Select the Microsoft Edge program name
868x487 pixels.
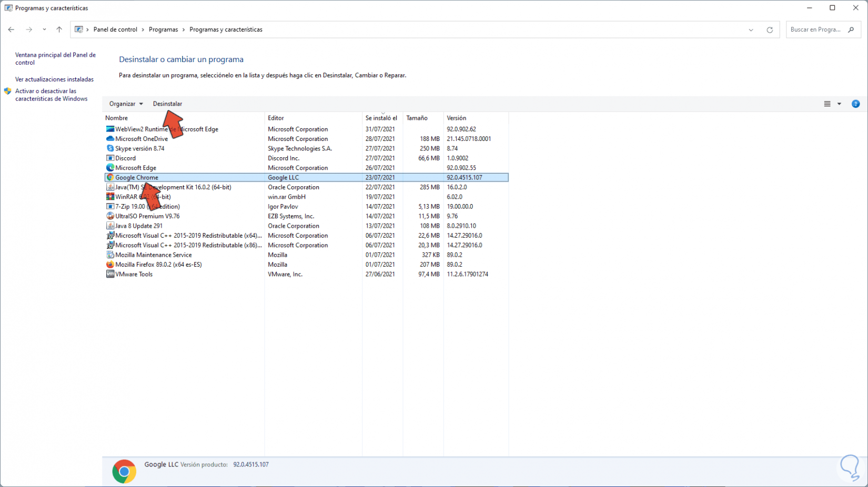click(136, 168)
